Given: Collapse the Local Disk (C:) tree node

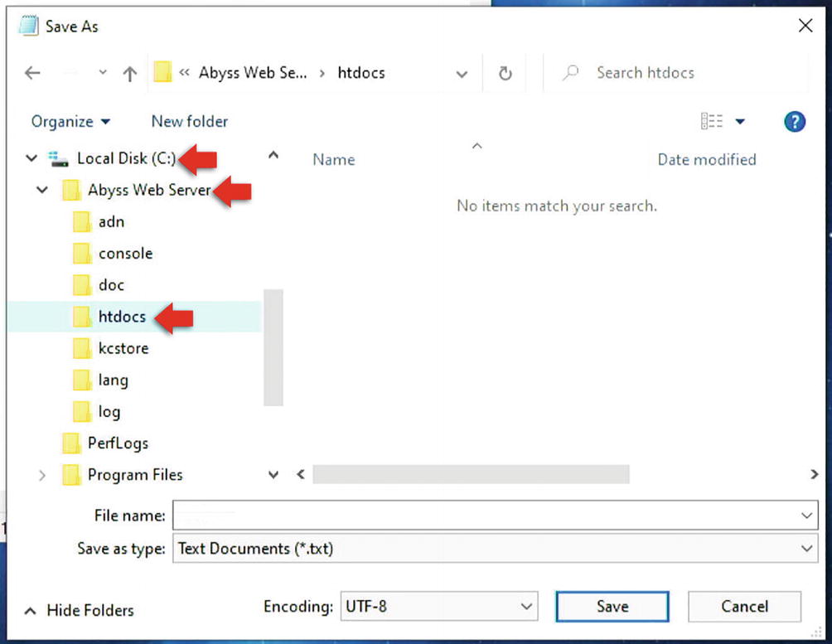Looking at the screenshot, I should [31, 158].
